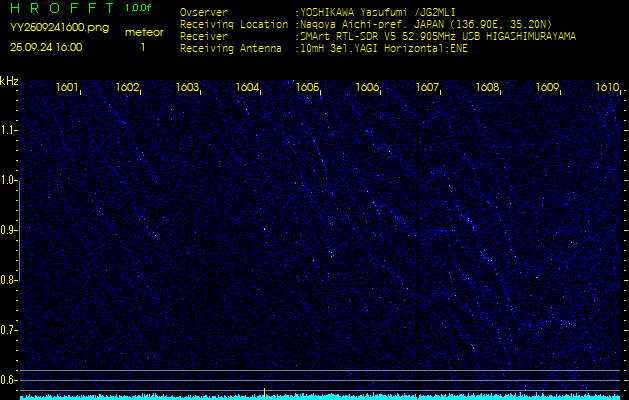Viewport: 629px width, 400px height.
Task: Select the 1603 time marker
Action: point(187,87)
